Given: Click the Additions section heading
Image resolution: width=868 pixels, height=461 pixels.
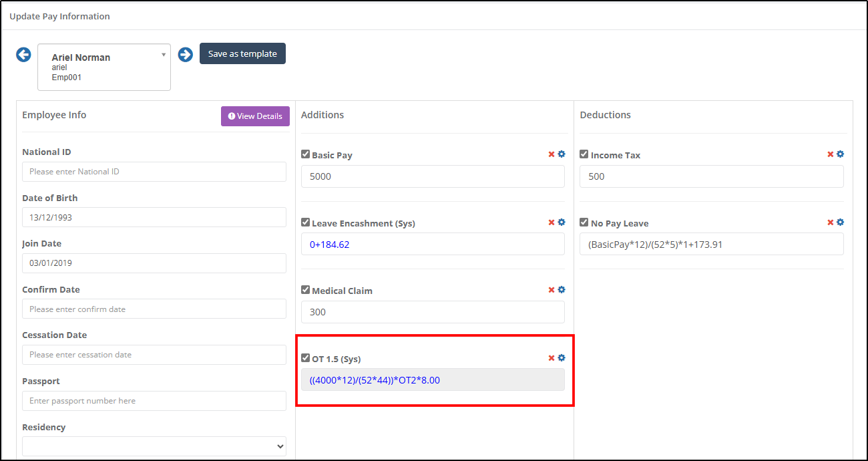Looking at the screenshot, I should tap(322, 115).
